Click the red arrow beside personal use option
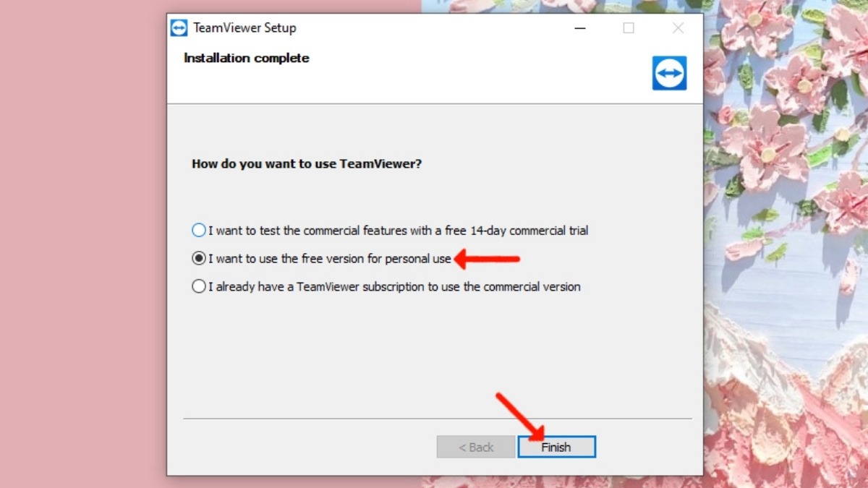The image size is (868, 488). coord(487,258)
